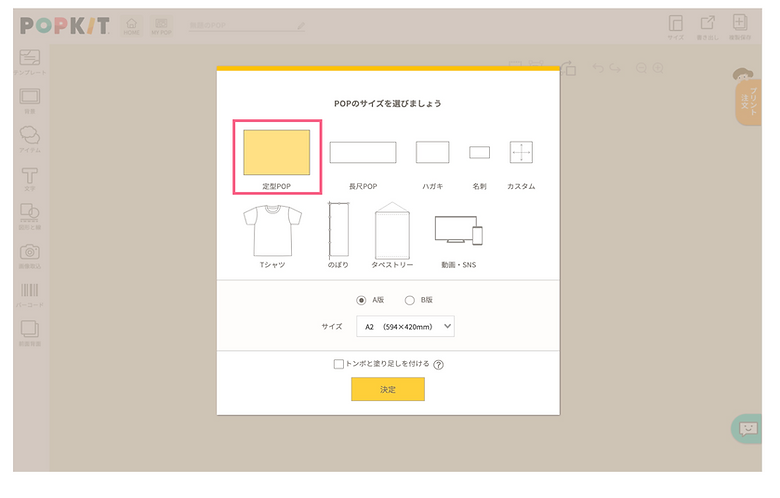Open the サイズ (size) header tool

coord(676,27)
